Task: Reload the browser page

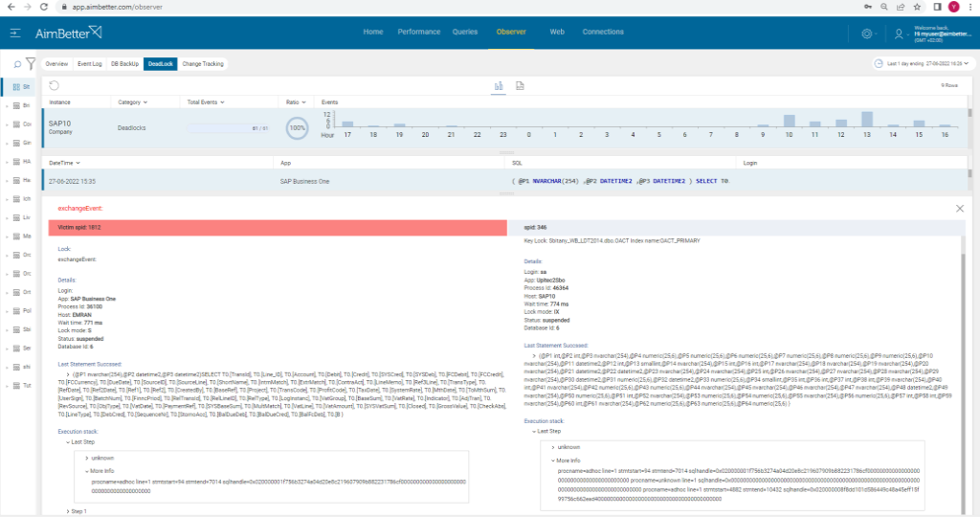Action: [x=44, y=7]
